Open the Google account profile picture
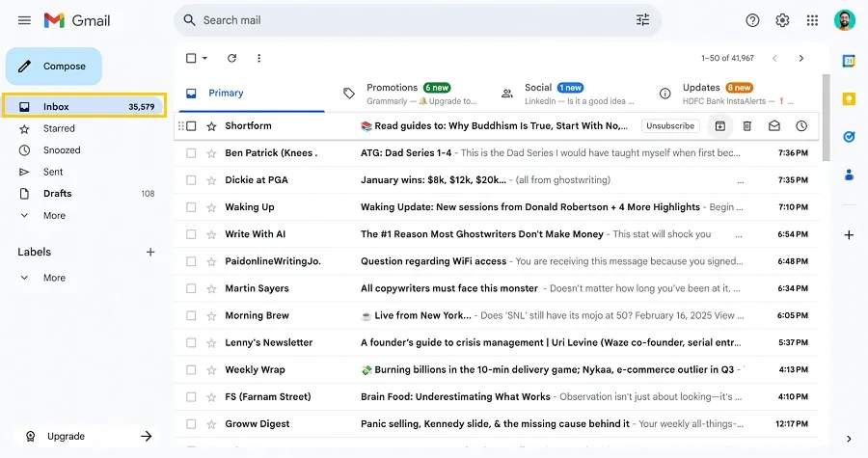Viewport: 868px width, 458px height. (845, 20)
